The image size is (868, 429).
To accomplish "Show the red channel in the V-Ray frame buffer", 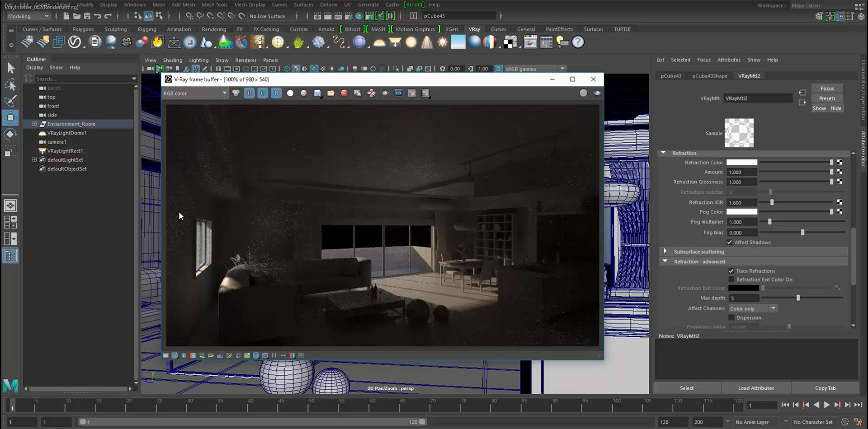I will (x=249, y=93).
